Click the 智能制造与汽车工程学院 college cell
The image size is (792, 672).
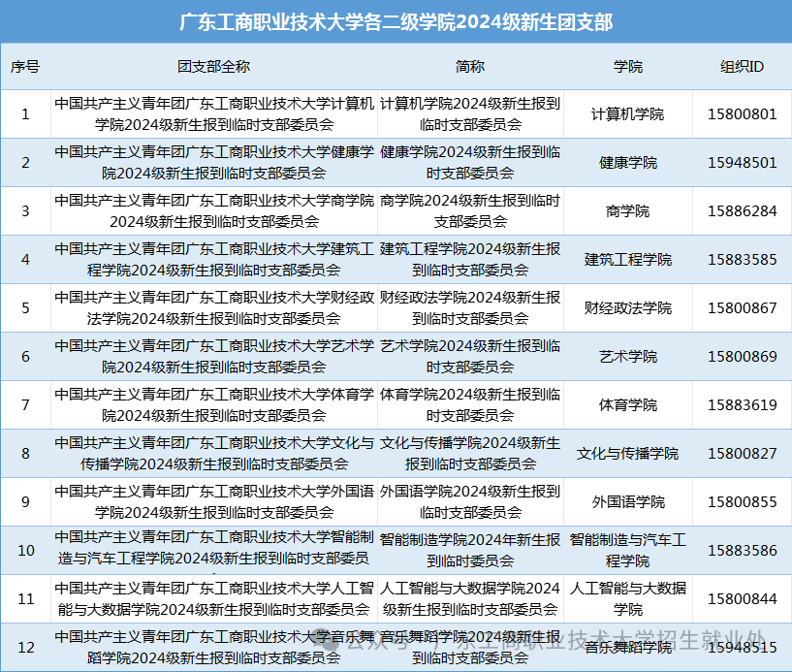coord(628,550)
